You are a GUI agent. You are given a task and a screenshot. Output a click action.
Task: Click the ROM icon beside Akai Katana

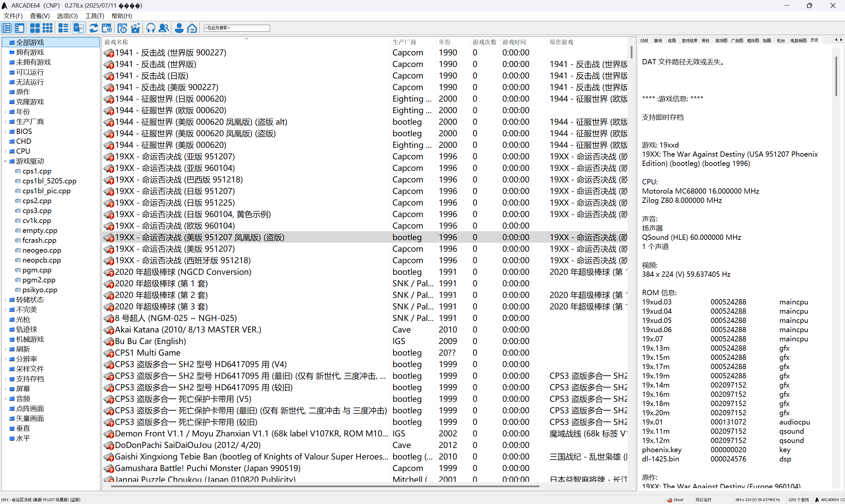click(109, 330)
